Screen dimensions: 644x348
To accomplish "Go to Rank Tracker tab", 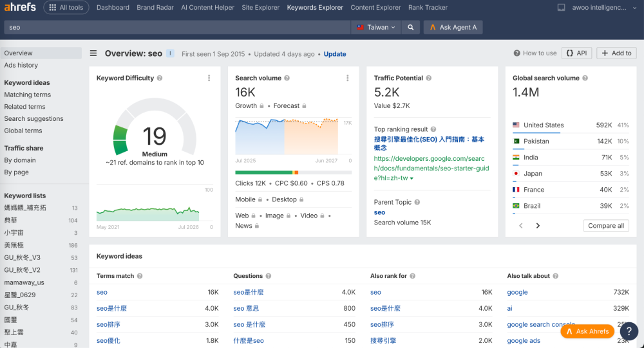I will 428,7.
